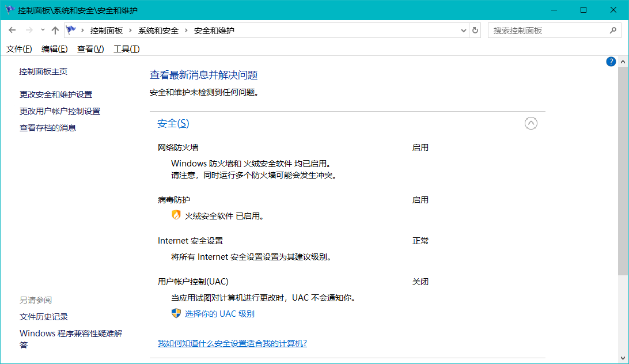Click the 火绒安全软件 orange shield icon

176,215
